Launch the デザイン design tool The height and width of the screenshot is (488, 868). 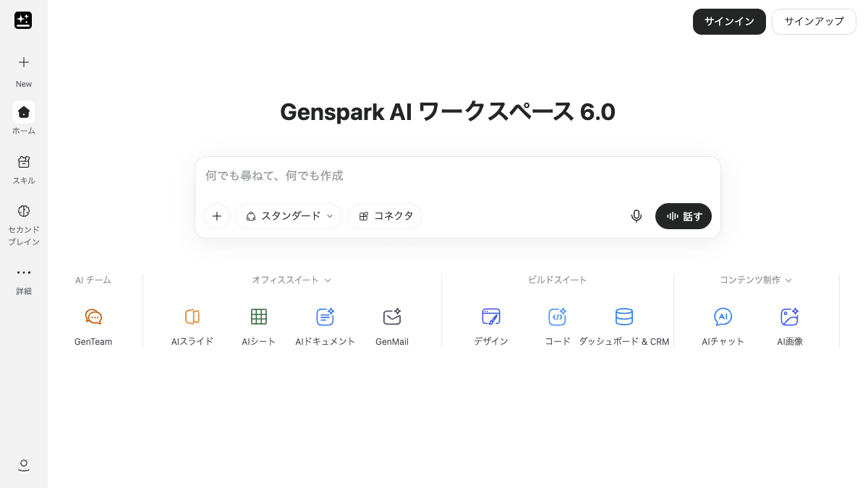click(491, 317)
